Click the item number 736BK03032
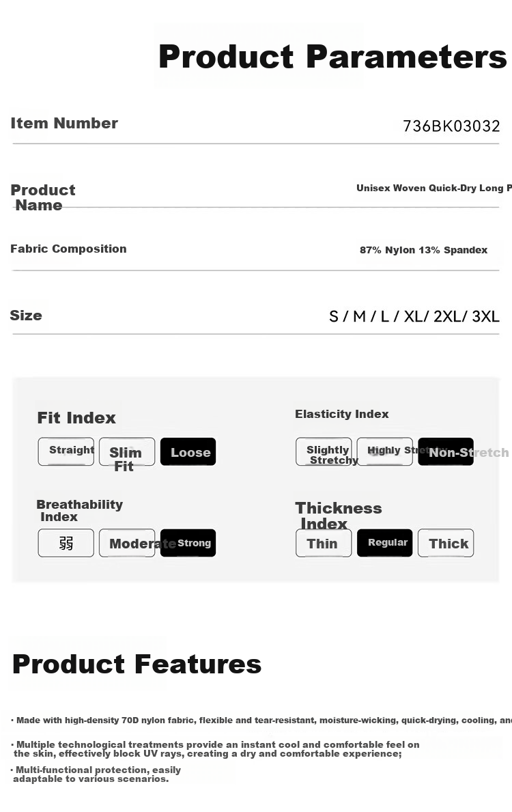 pyautogui.click(x=451, y=126)
